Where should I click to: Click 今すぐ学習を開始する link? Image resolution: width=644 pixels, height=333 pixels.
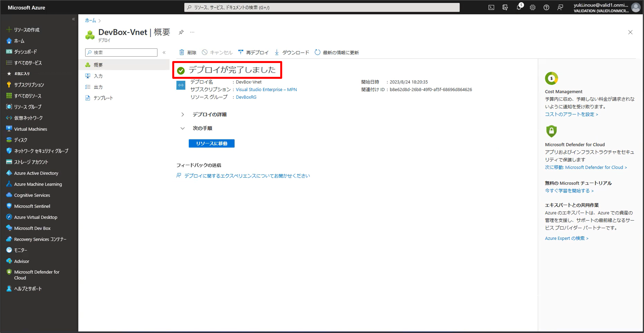pos(569,190)
